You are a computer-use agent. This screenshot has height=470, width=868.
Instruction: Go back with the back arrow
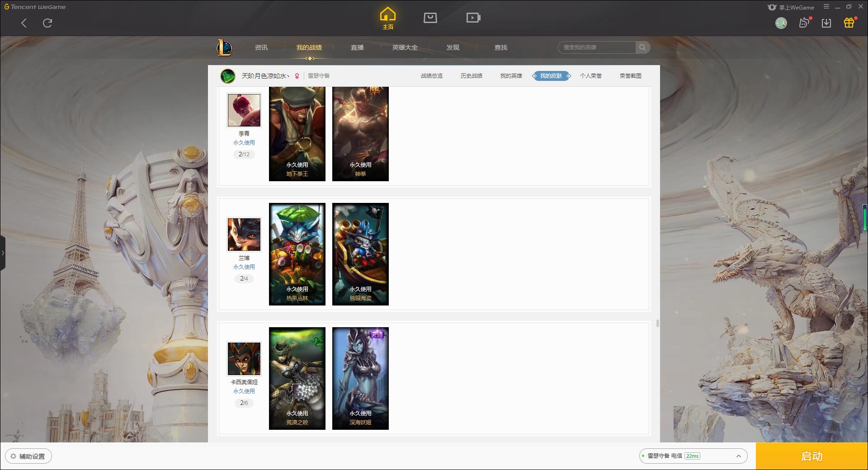(x=24, y=23)
